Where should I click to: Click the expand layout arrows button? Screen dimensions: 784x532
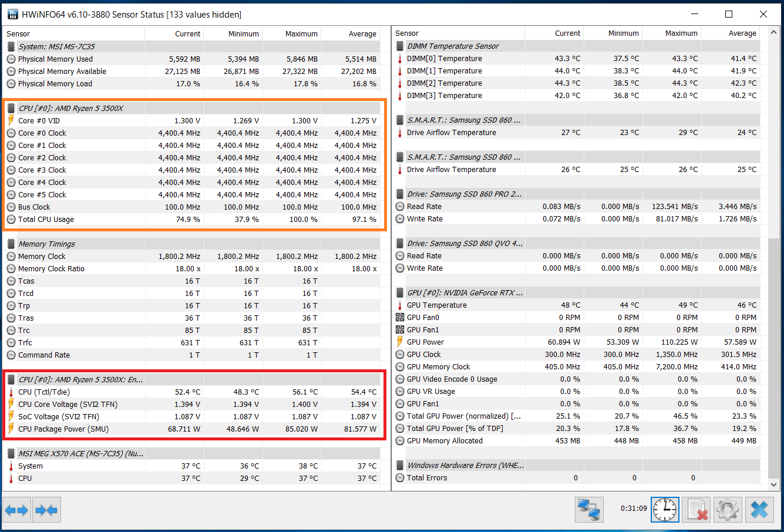[x=16, y=510]
